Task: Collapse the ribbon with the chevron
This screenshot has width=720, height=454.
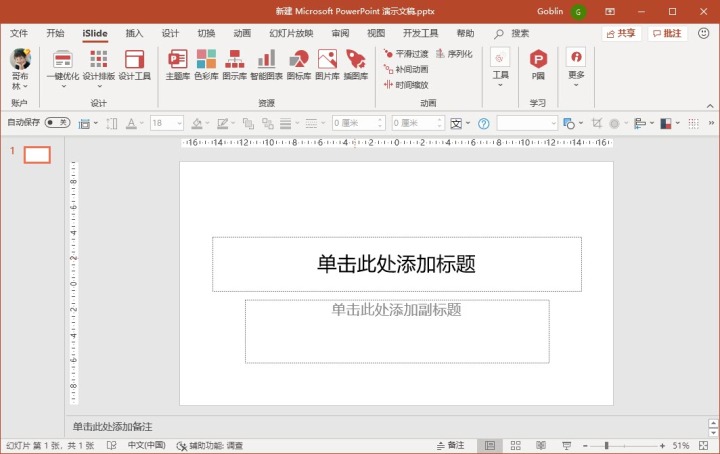Action: coord(710,106)
